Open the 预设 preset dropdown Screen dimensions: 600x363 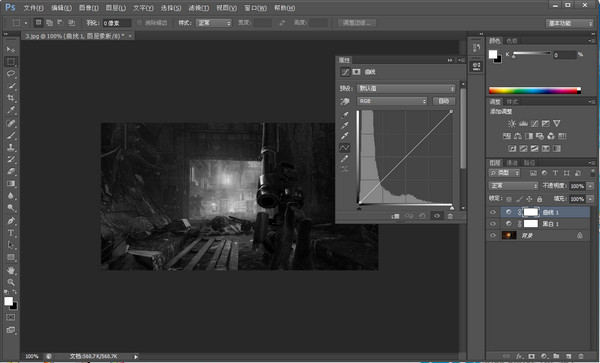406,89
